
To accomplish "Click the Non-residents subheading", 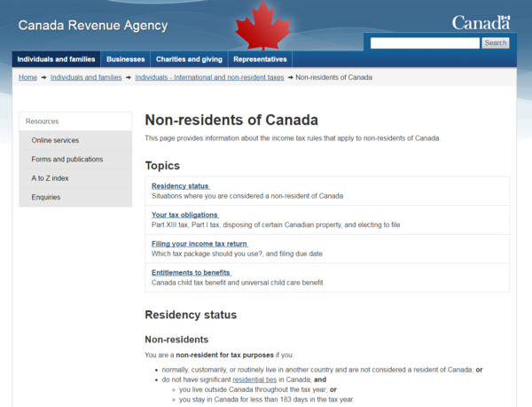I will point(176,340).
